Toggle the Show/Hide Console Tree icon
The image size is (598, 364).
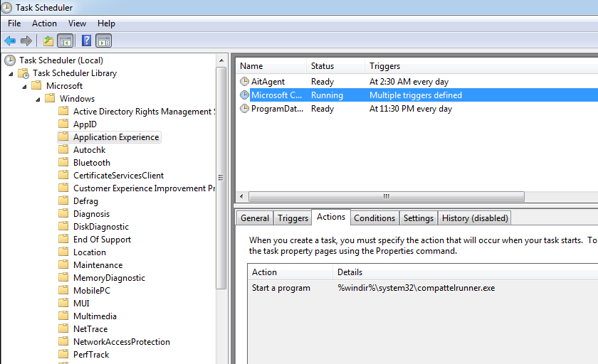[65, 41]
